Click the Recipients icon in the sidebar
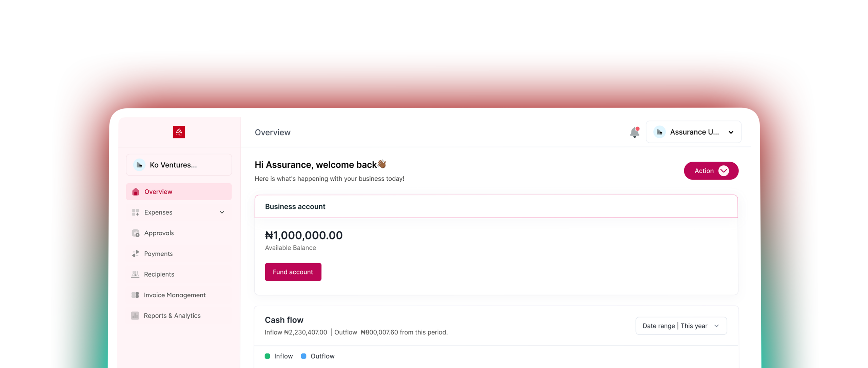The width and height of the screenshot is (868, 368). point(135,274)
